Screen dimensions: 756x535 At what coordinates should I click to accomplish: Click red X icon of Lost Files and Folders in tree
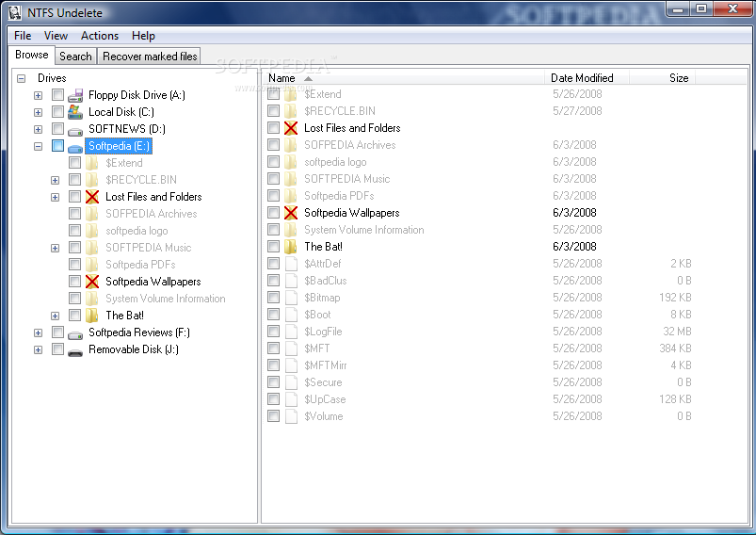pyautogui.click(x=92, y=197)
